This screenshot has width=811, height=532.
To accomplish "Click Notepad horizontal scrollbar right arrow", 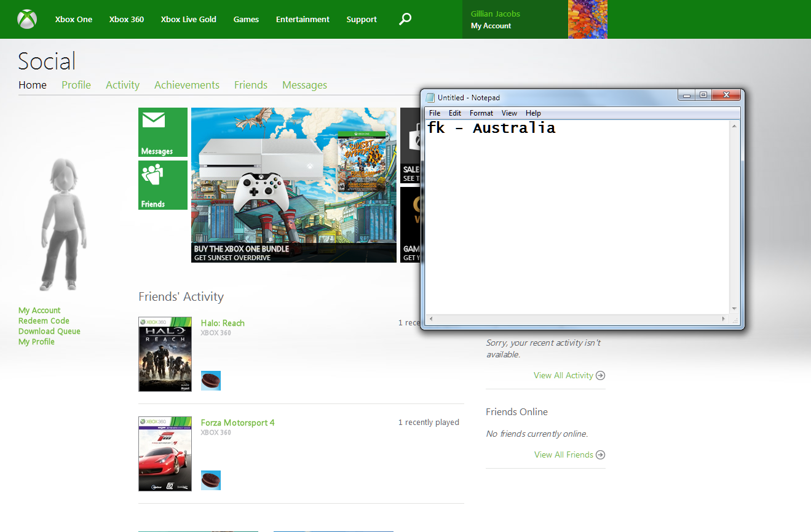I will [724, 319].
